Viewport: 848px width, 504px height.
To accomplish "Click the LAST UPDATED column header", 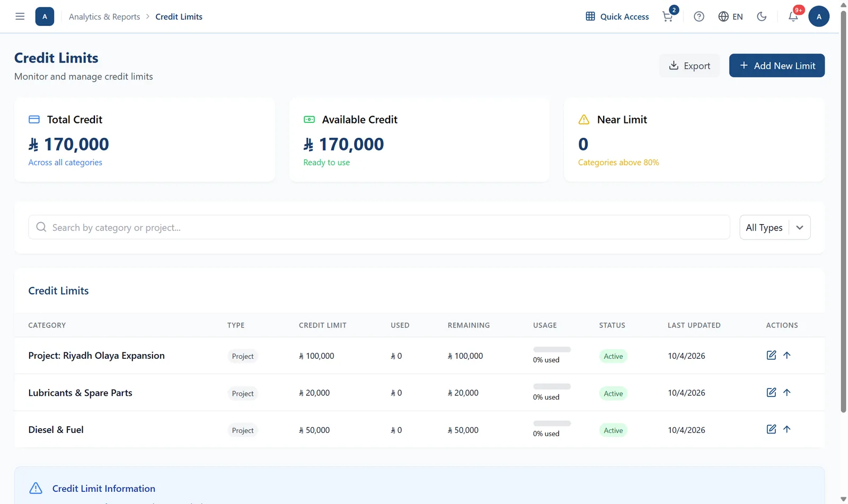I will (x=694, y=325).
